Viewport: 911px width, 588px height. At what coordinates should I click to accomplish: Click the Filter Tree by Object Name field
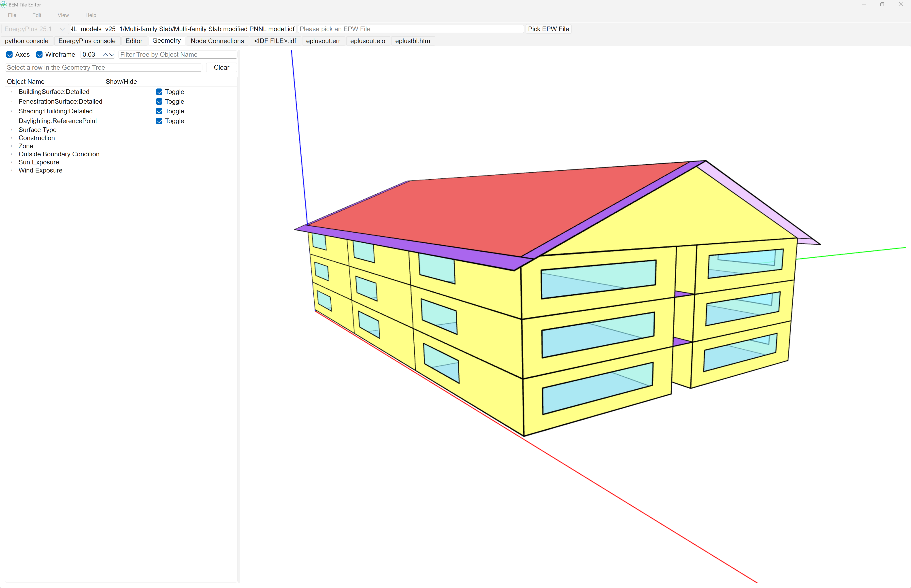[x=178, y=55]
